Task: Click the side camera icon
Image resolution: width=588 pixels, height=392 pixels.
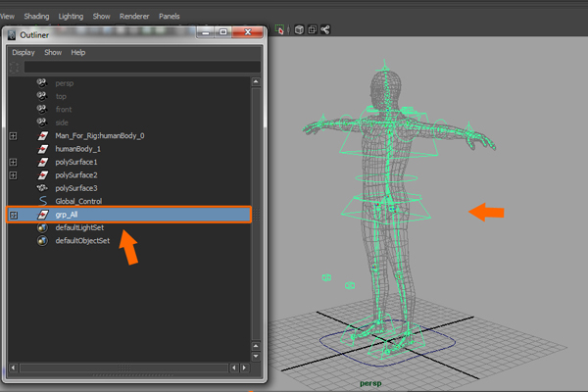Action: (42, 122)
